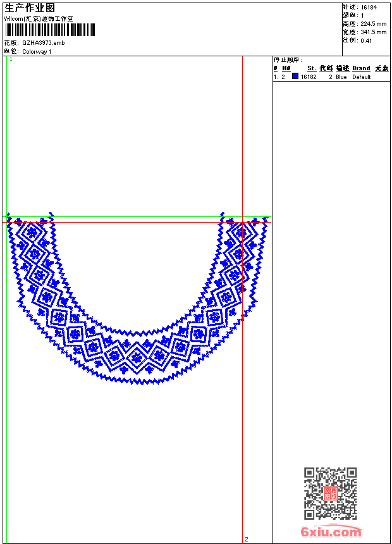Click the 生产作业图 title heading
This screenshot has width=392, height=544.
[x=30, y=8]
